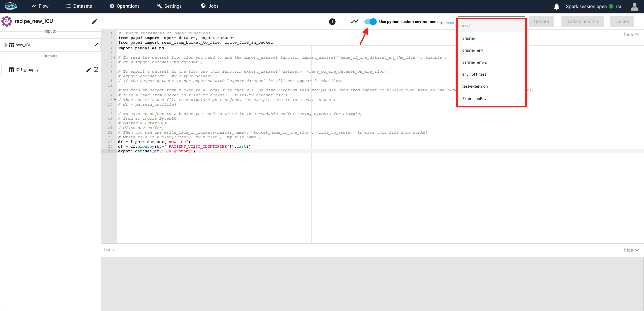Pick test-extension from the environment list
This screenshot has width=644, height=311.
475,86
